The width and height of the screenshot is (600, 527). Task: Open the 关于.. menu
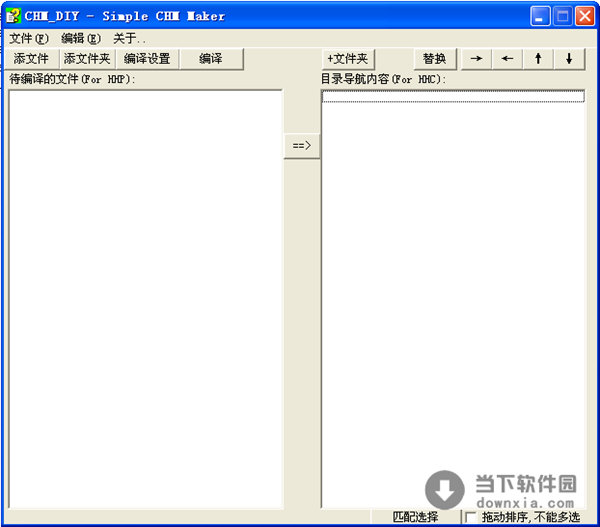(129, 38)
